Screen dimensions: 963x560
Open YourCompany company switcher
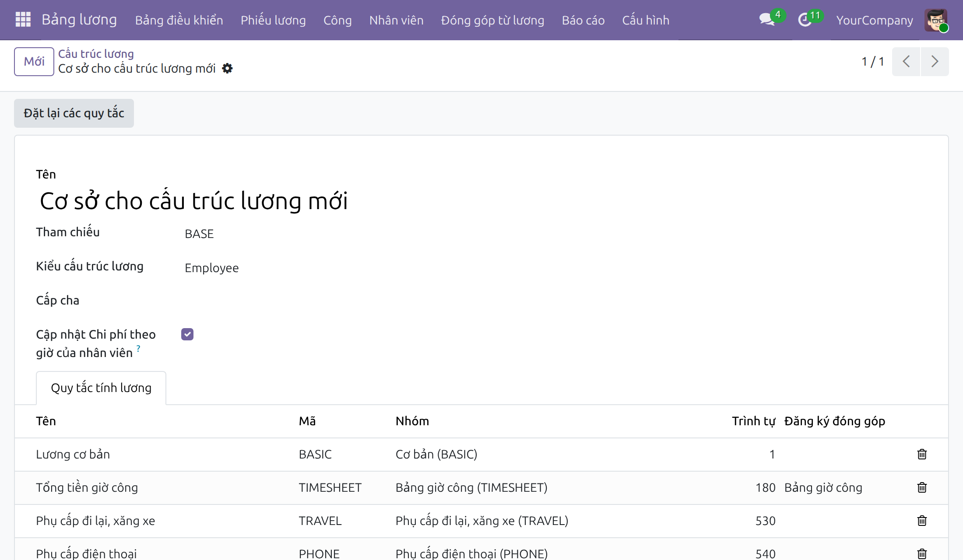click(874, 20)
